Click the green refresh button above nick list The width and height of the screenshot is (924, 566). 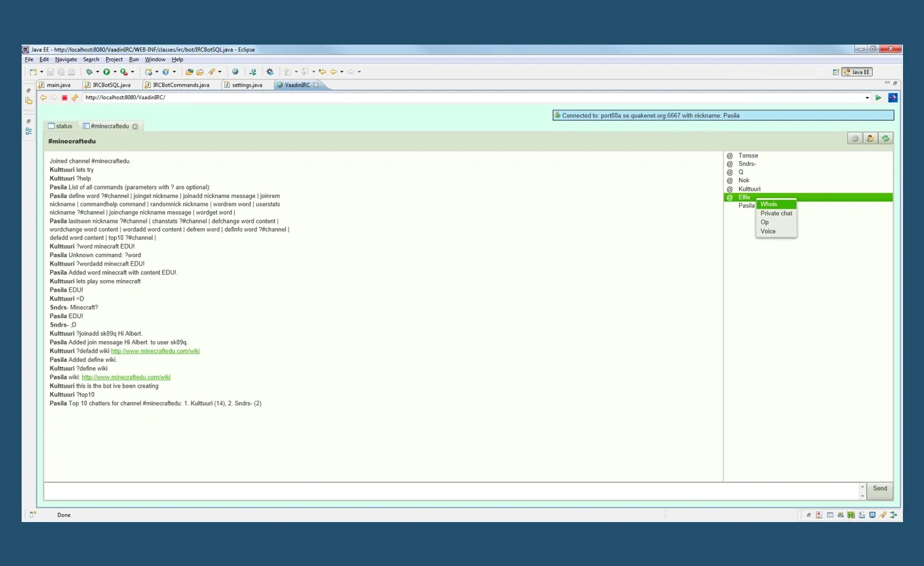(x=885, y=138)
